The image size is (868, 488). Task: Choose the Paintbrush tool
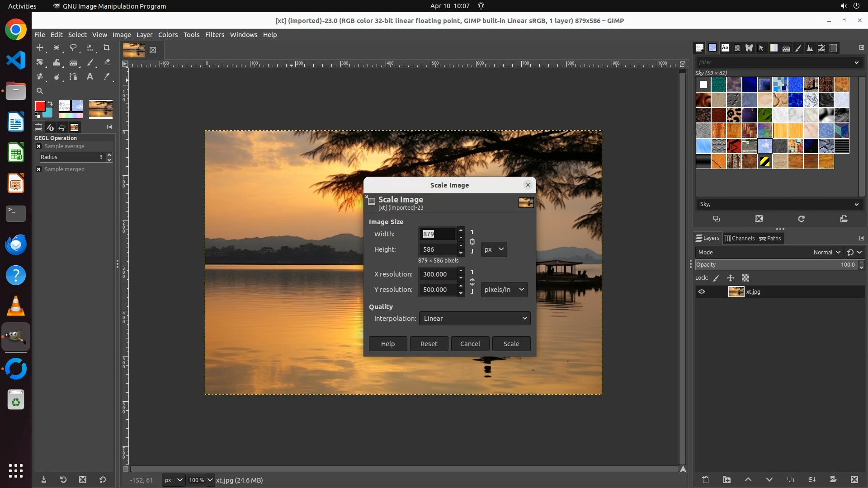90,62
